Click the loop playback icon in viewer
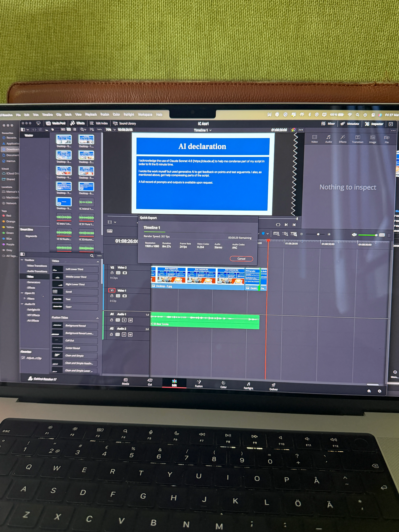 (x=278, y=225)
